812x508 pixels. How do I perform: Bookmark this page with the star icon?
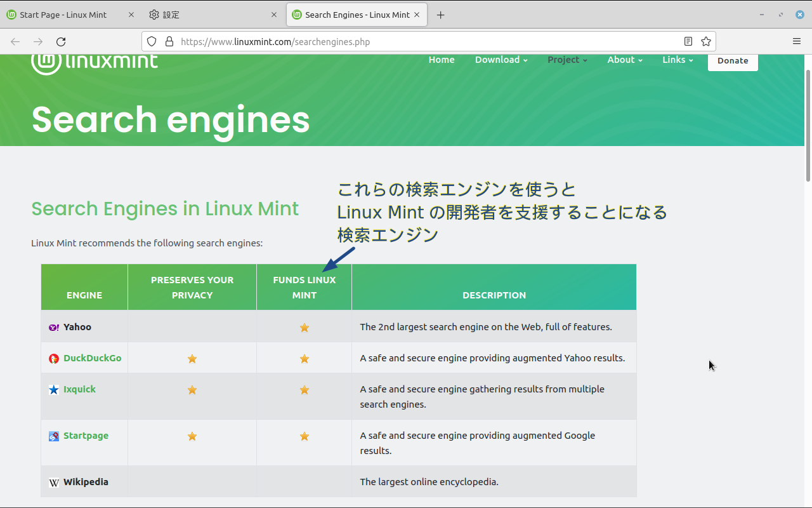pyautogui.click(x=706, y=41)
